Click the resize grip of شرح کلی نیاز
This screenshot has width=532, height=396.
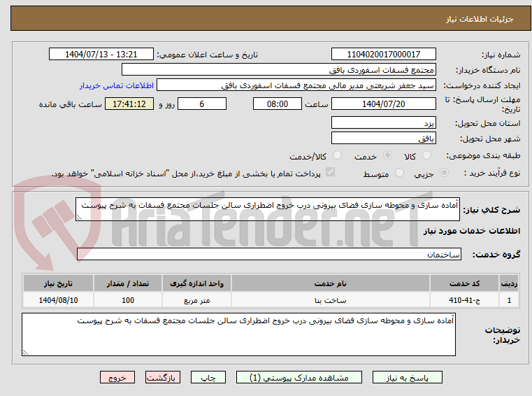79,218
